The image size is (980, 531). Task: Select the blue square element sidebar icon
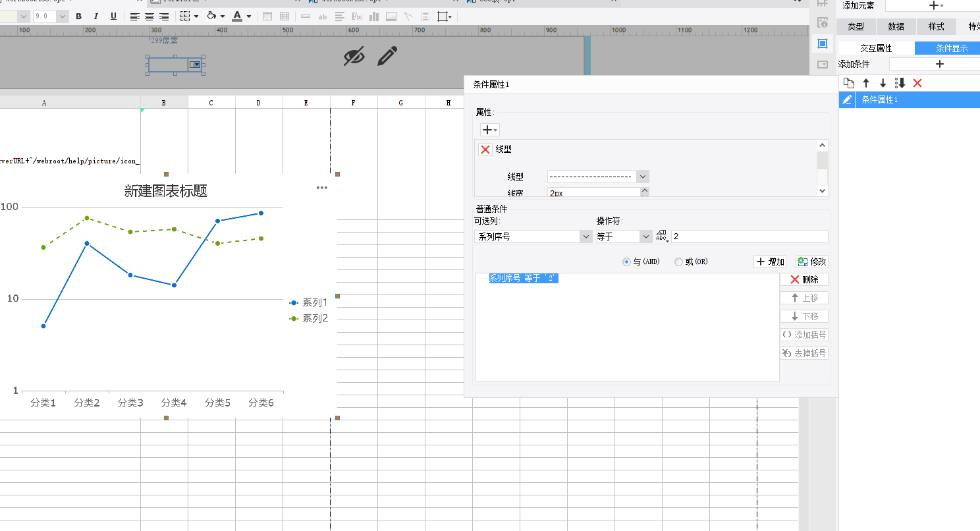pyautogui.click(x=822, y=43)
